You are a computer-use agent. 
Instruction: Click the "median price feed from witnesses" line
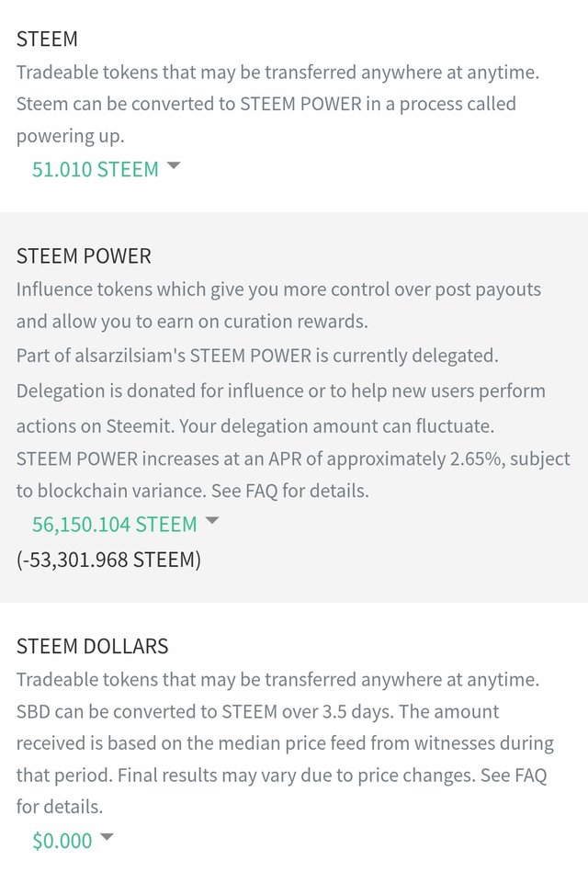pyautogui.click(x=285, y=743)
